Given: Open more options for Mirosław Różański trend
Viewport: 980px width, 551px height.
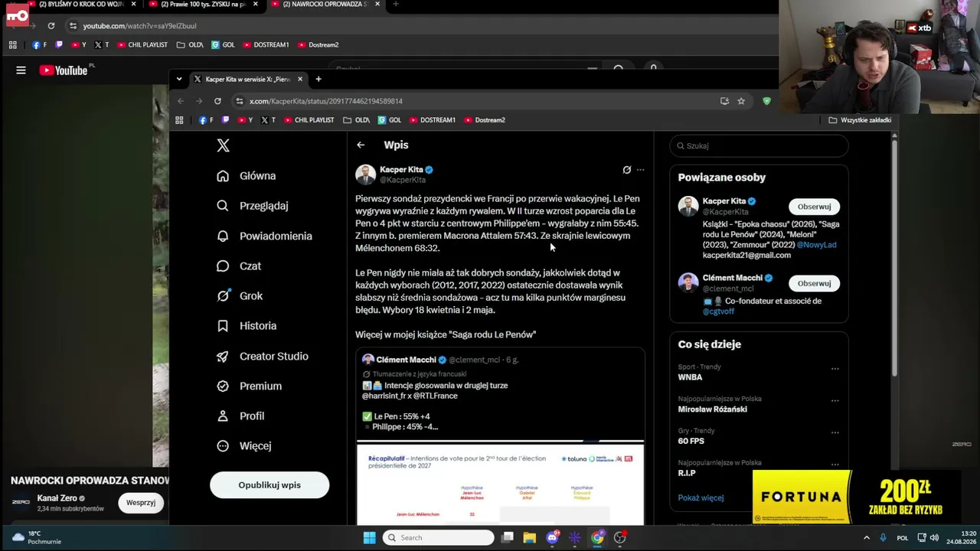Looking at the screenshot, I should point(835,400).
